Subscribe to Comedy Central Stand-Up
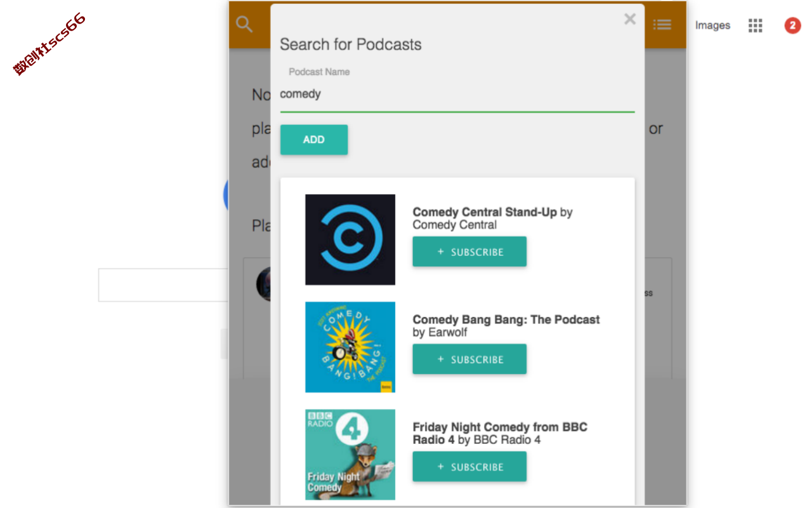Viewport: 812px width, 508px height. coord(469,251)
